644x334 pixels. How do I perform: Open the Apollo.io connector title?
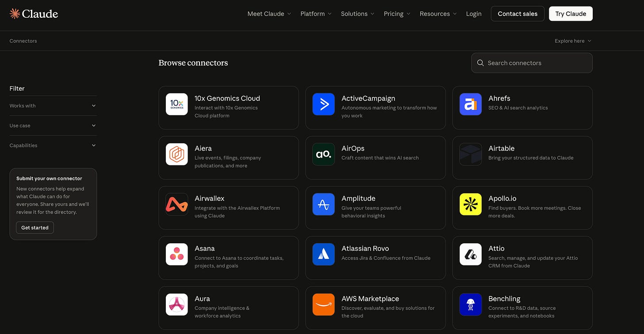coord(502,198)
